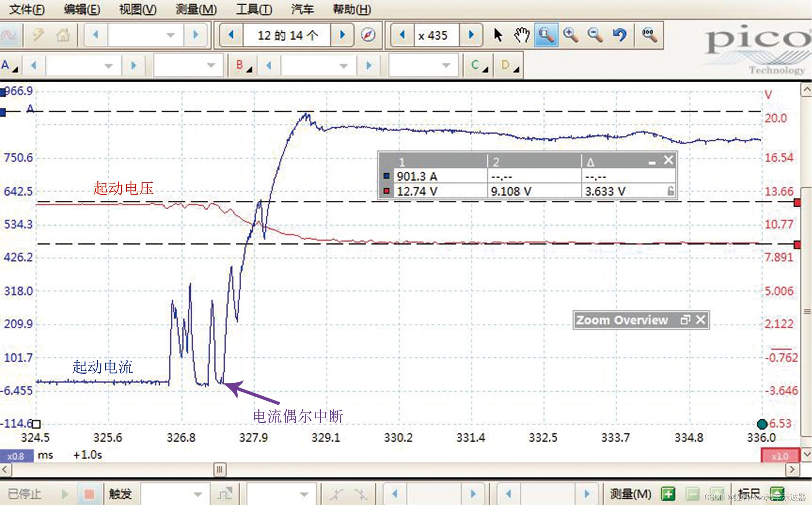Click the zoom to 100% icon
Viewport: 812px width, 505px height.
649,35
